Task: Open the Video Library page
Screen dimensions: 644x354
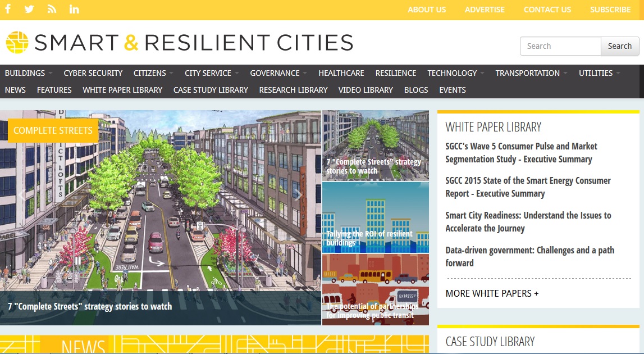Action: point(366,90)
